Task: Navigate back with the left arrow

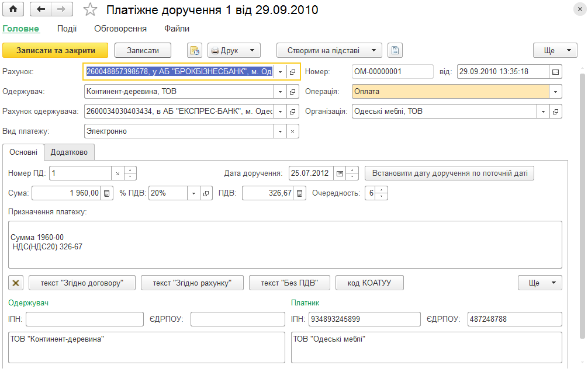Action: click(x=40, y=9)
